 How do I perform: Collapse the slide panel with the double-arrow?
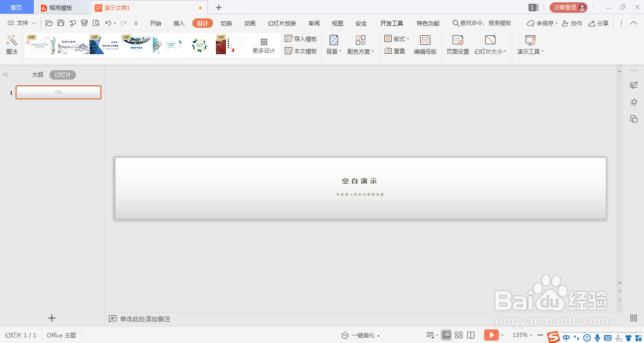click(x=5, y=74)
